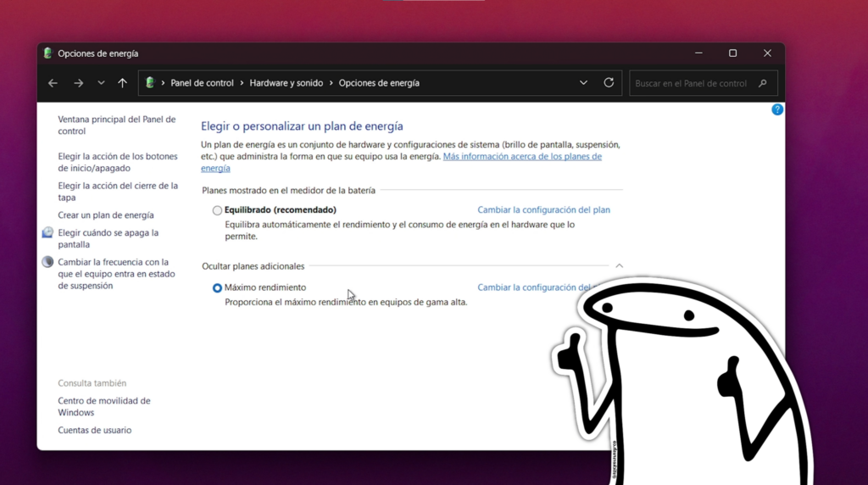Click Hardware y sonido breadcrumb
This screenshot has height=485, width=868.
point(286,83)
